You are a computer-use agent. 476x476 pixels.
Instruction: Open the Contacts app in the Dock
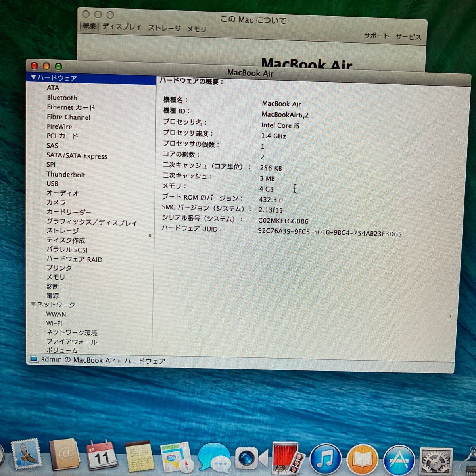tap(64, 455)
